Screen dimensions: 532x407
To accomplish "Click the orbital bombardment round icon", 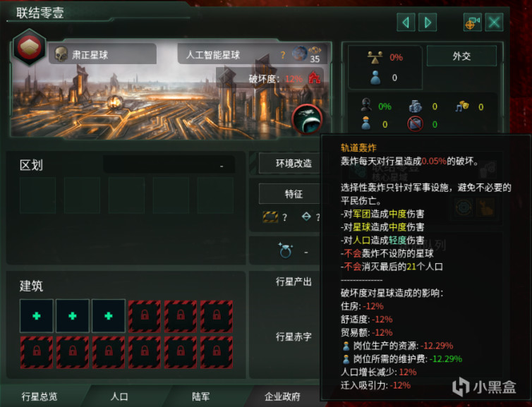I will 307,119.
